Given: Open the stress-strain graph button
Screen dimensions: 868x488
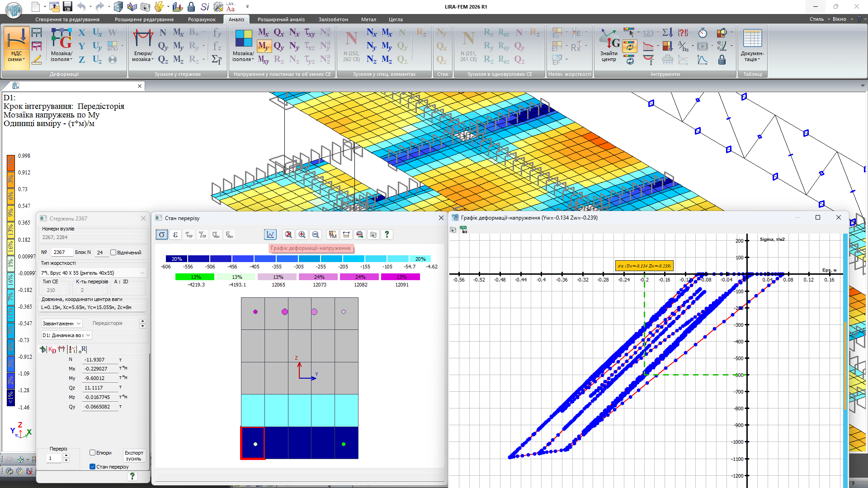Looking at the screenshot, I should pos(270,235).
